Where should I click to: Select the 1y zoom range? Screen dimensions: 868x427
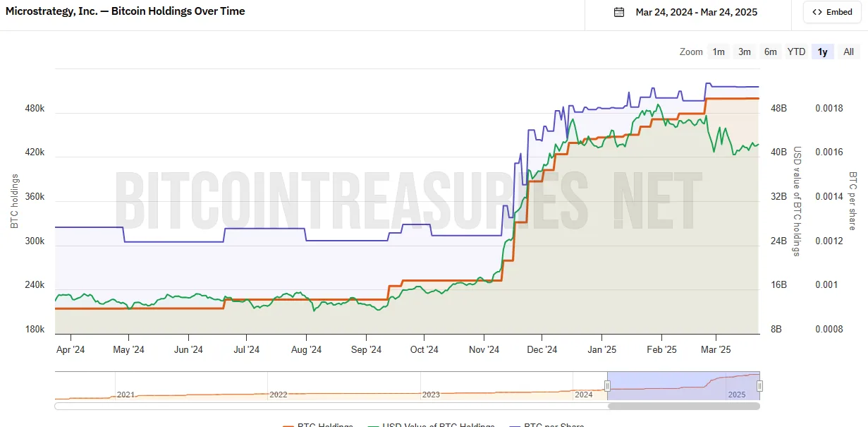[x=822, y=52]
